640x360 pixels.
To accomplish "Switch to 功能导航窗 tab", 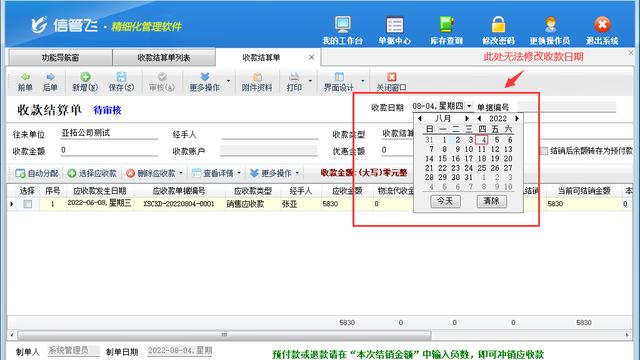I will tap(60, 58).
